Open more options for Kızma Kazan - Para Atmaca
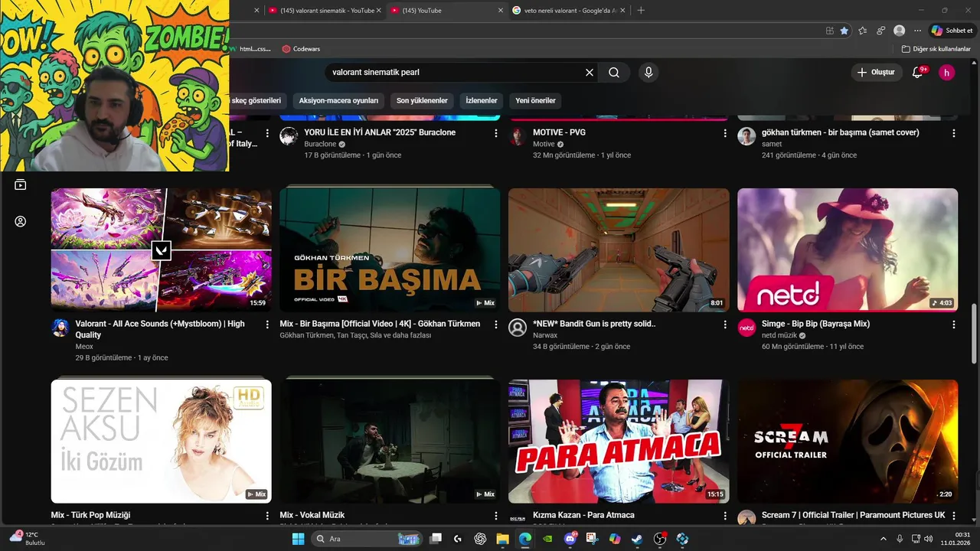The width and height of the screenshot is (980, 551). (725, 516)
